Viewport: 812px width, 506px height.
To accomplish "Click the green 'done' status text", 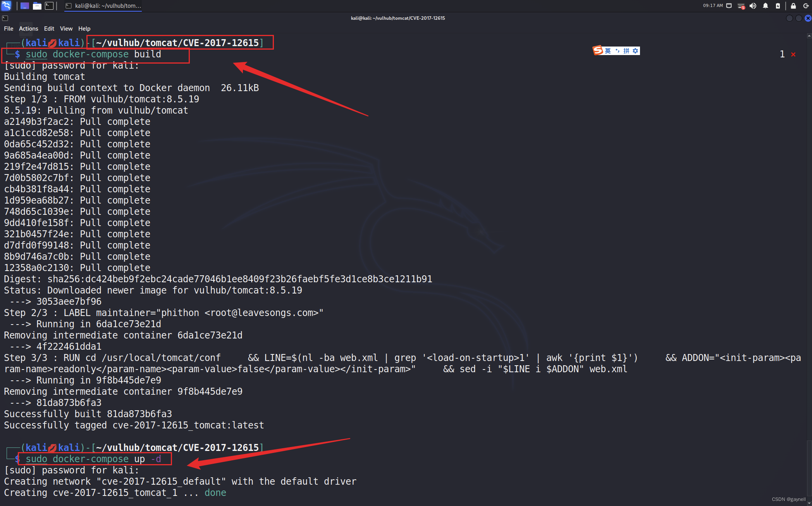I will tap(215, 493).
